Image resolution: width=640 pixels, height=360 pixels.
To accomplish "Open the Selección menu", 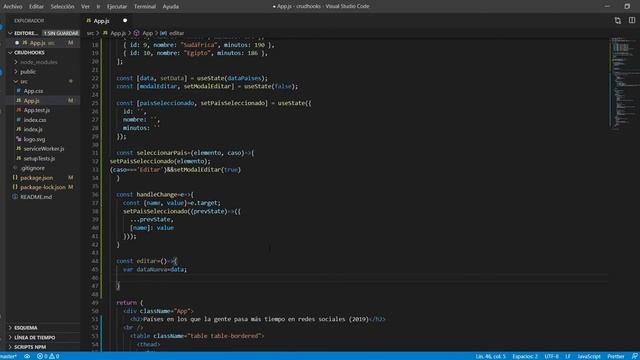I will point(62,7).
